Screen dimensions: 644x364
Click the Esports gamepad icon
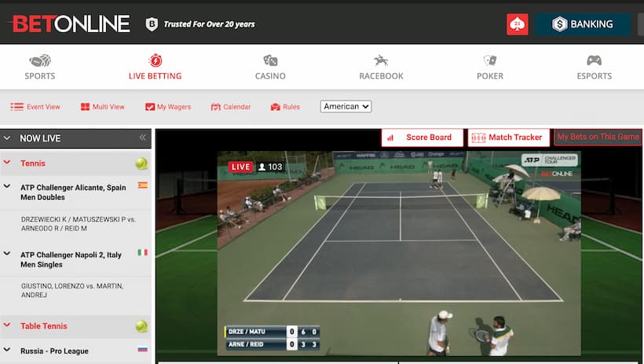coord(594,61)
